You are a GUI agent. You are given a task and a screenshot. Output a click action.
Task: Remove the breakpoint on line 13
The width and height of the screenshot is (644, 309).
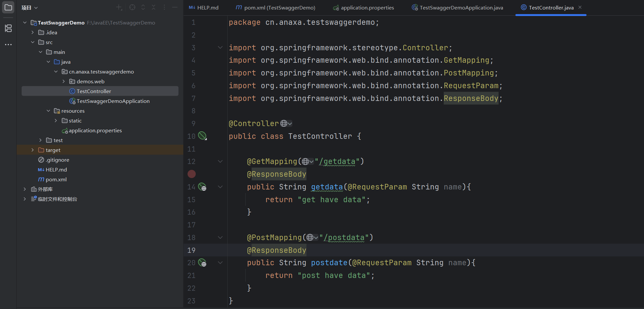point(192,174)
